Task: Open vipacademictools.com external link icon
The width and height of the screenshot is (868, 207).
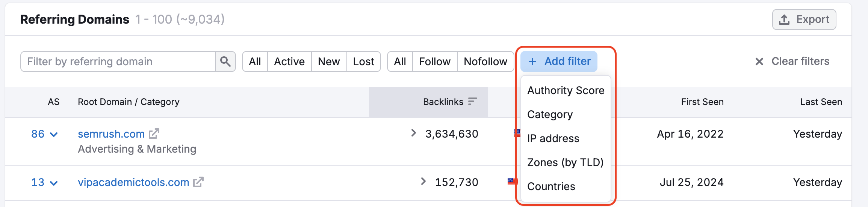Action: point(198,182)
